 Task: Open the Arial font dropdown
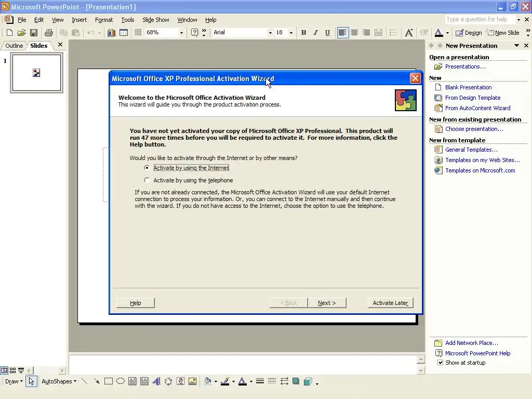tap(270, 33)
